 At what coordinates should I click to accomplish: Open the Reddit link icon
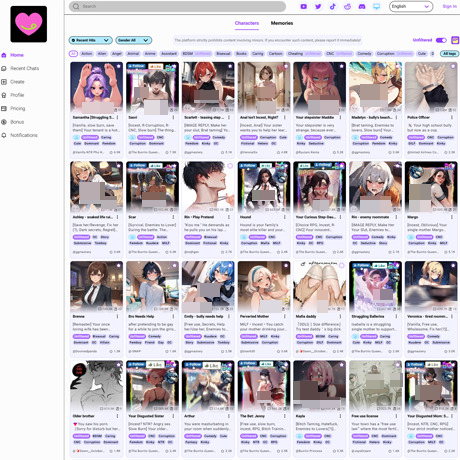347,6
